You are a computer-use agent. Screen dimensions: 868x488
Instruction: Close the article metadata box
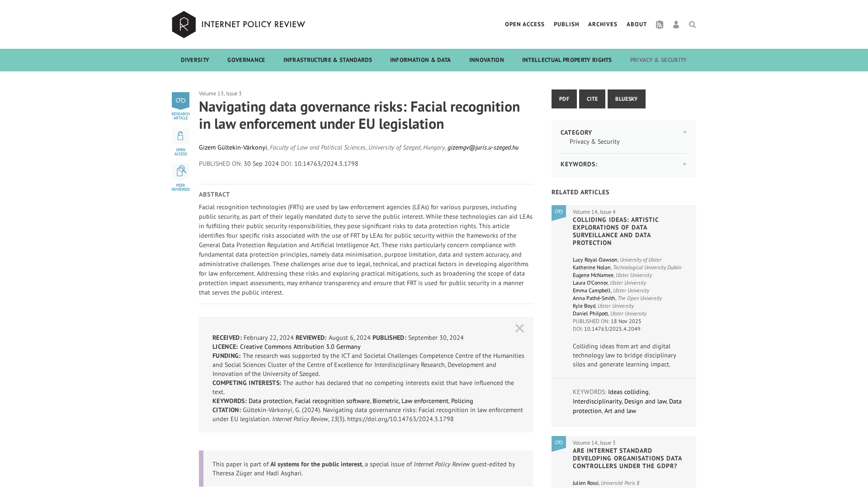click(519, 328)
